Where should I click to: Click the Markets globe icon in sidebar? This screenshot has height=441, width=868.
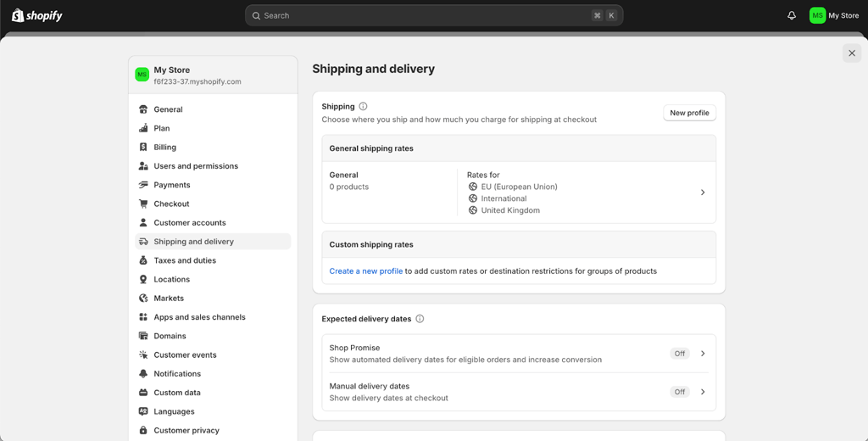pos(143,298)
